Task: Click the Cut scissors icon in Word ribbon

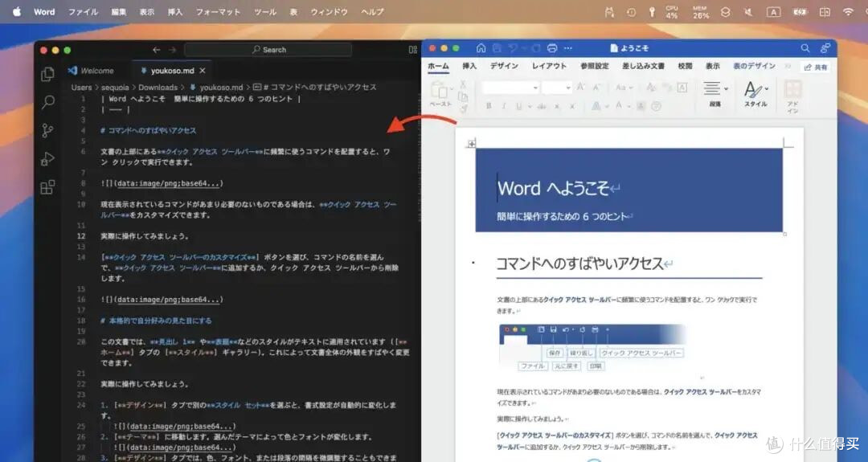Action: pyautogui.click(x=463, y=84)
